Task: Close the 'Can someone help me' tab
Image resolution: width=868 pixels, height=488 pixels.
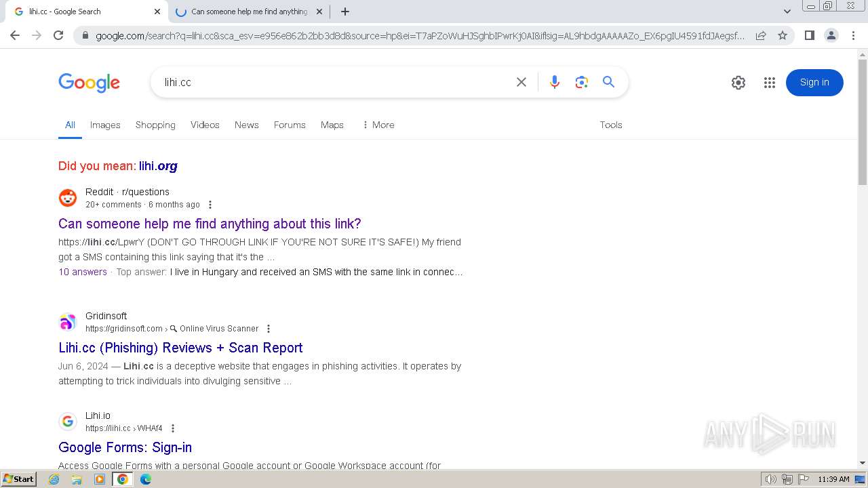Action: coord(319,12)
